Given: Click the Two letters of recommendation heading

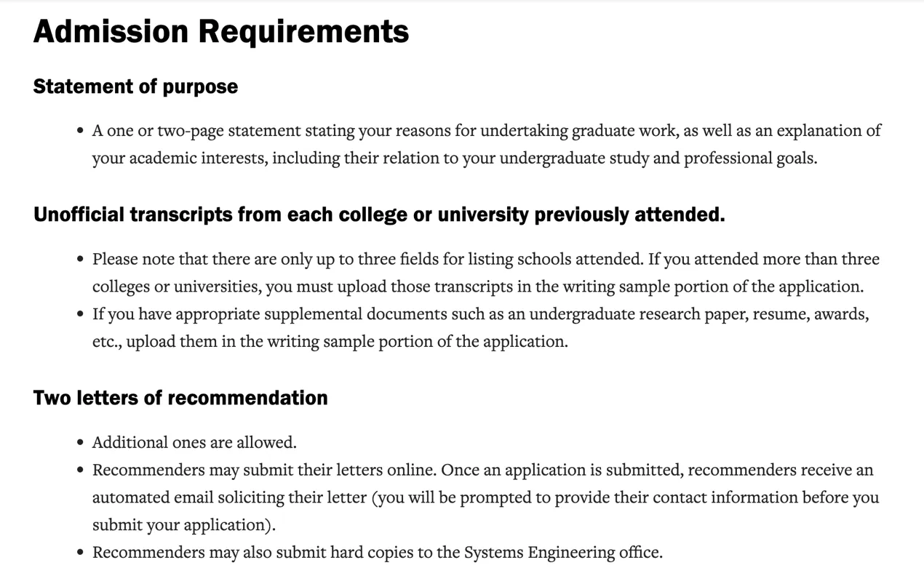Looking at the screenshot, I should point(180,398).
